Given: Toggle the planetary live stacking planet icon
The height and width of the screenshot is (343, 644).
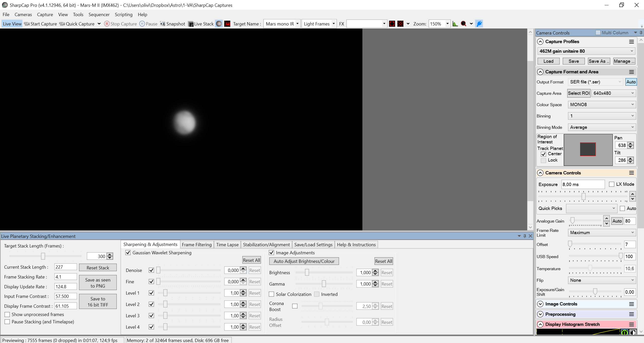Looking at the screenshot, I should [x=219, y=24].
